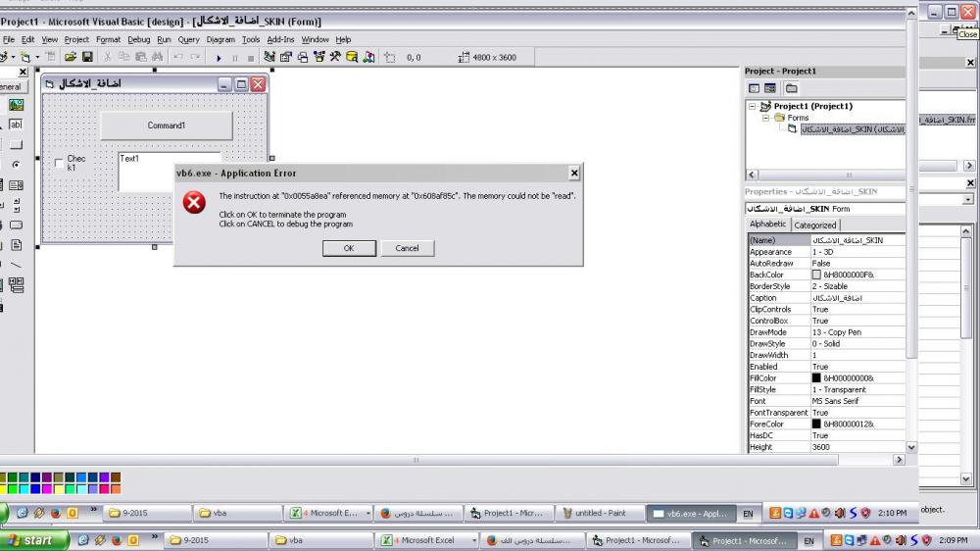
Task: Click the Copy toolbar icon
Action: (123, 57)
